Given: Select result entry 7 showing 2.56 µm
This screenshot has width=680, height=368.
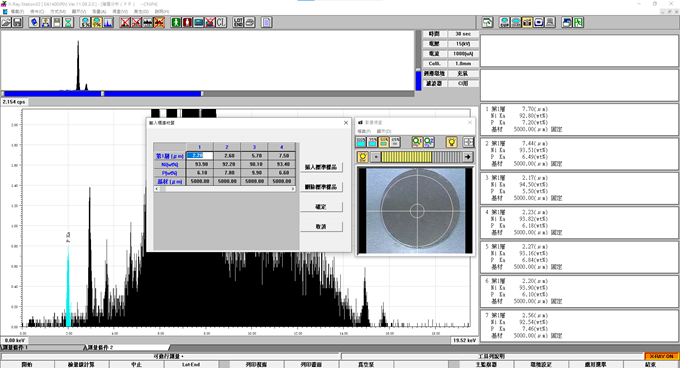Looking at the screenshot, I should point(579,326).
